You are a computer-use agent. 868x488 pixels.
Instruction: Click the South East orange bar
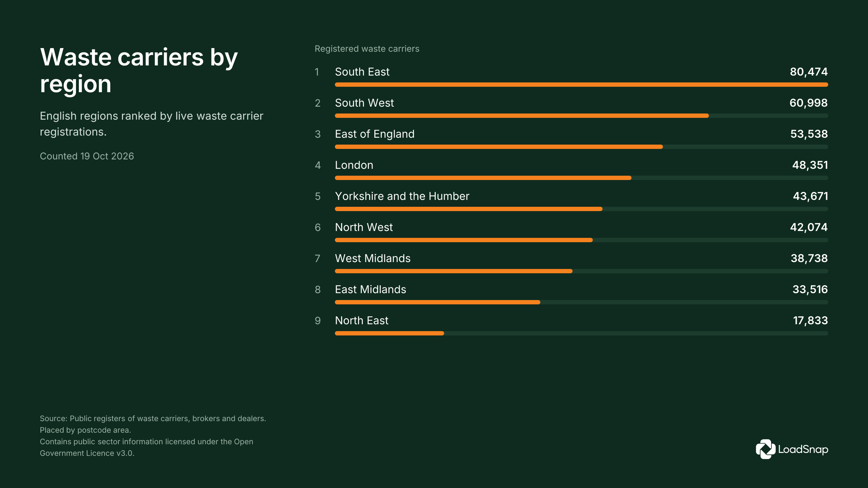tap(581, 85)
